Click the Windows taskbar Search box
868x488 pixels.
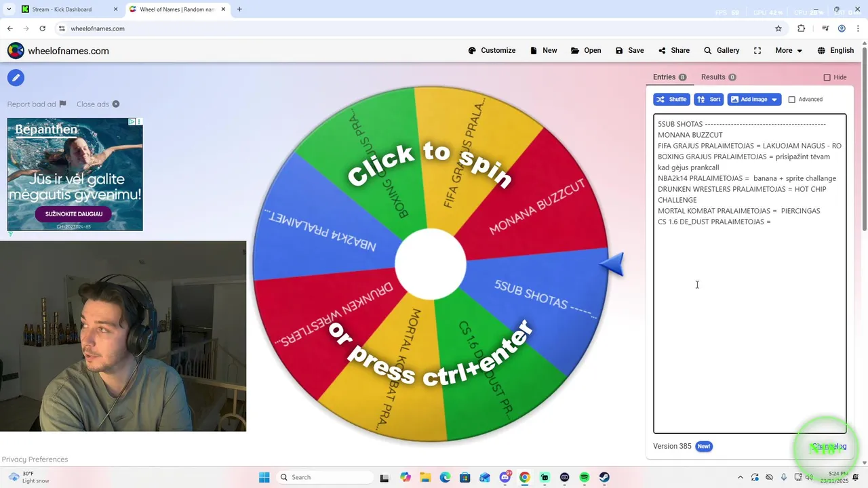pos(325,477)
